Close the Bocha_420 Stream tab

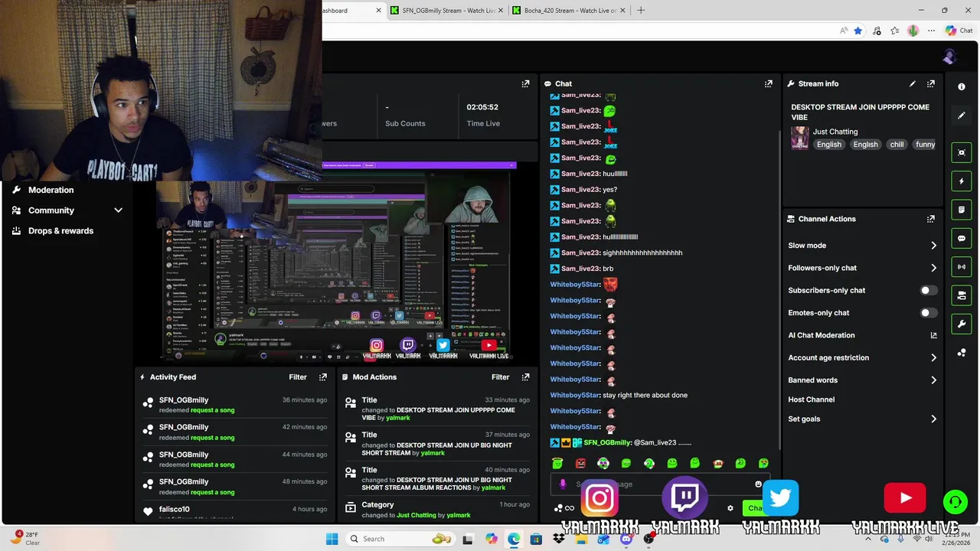(622, 11)
